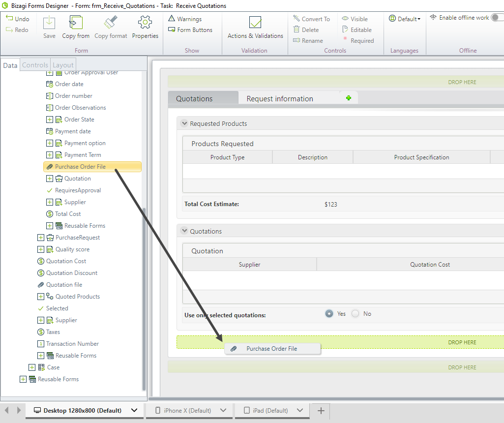
Task: Toggle the Editable option
Action: 357,30
